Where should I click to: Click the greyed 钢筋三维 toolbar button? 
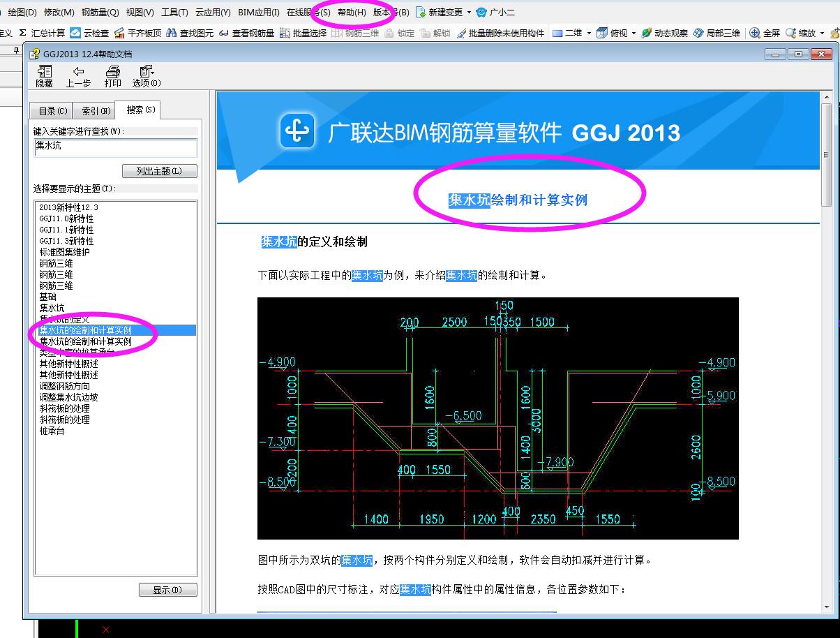(355, 33)
